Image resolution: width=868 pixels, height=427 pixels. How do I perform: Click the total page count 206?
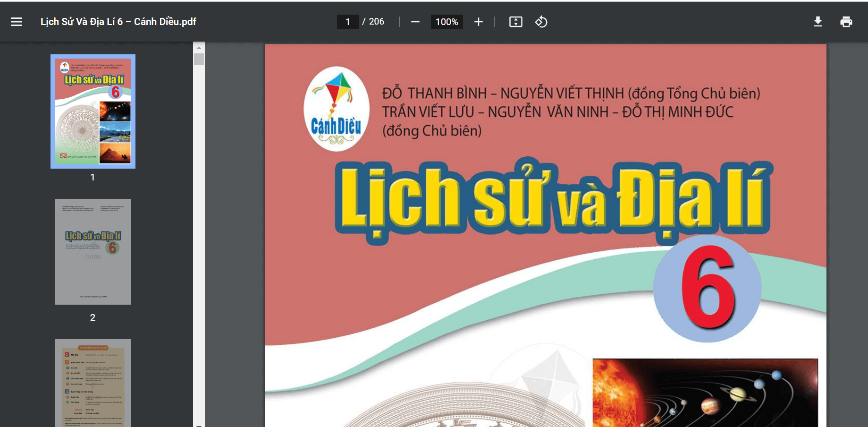tap(377, 22)
